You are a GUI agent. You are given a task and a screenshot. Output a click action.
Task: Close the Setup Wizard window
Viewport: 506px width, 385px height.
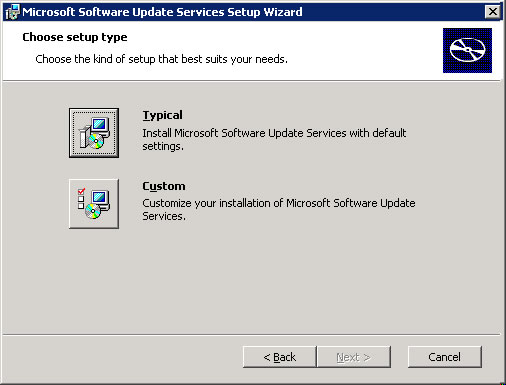pos(493,12)
